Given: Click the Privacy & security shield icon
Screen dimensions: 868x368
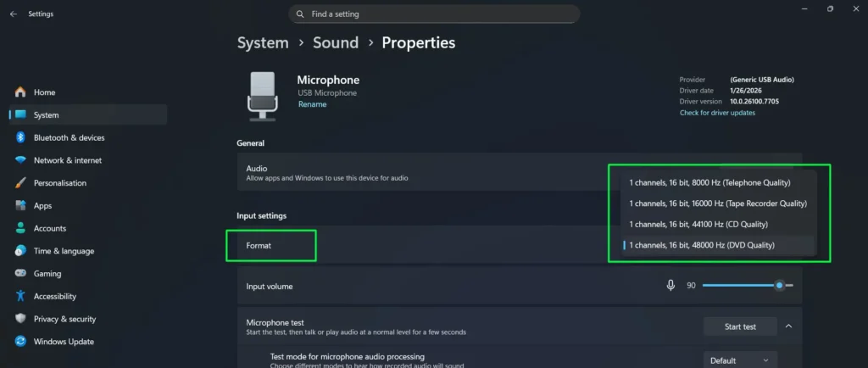Looking at the screenshot, I should point(20,319).
